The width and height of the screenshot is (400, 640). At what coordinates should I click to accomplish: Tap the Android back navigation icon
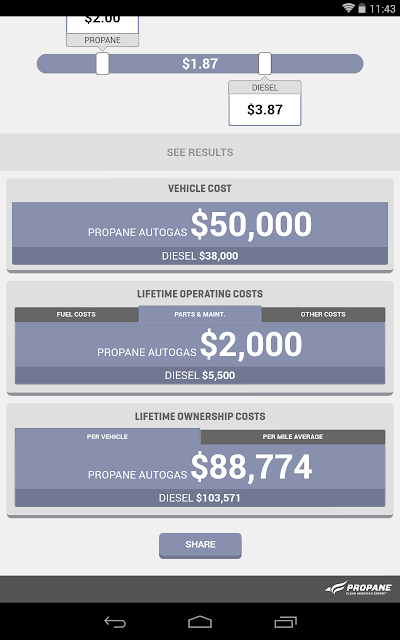point(115,622)
